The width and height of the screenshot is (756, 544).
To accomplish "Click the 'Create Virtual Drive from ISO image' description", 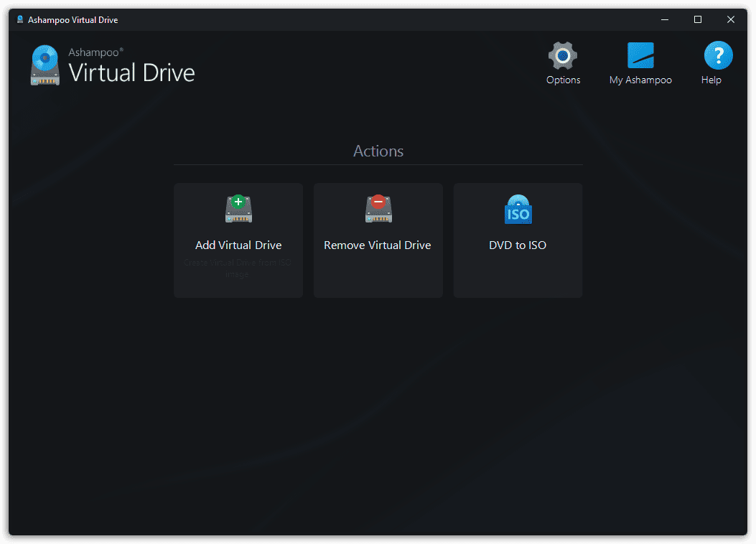I will (x=237, y=268).
